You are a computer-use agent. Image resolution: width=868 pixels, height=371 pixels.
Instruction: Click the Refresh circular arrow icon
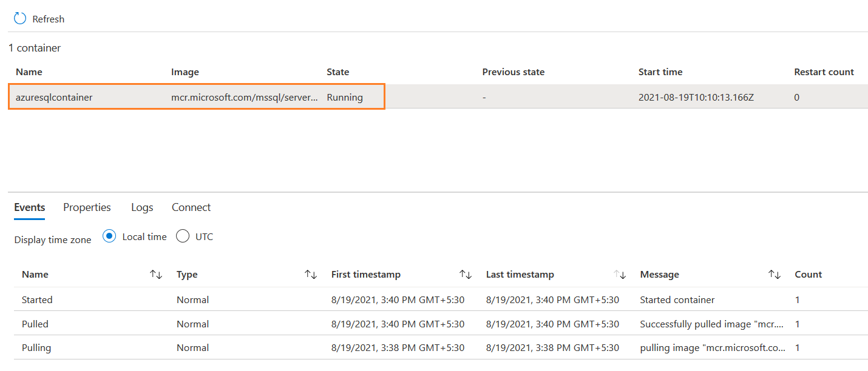(x=20, y=19)
